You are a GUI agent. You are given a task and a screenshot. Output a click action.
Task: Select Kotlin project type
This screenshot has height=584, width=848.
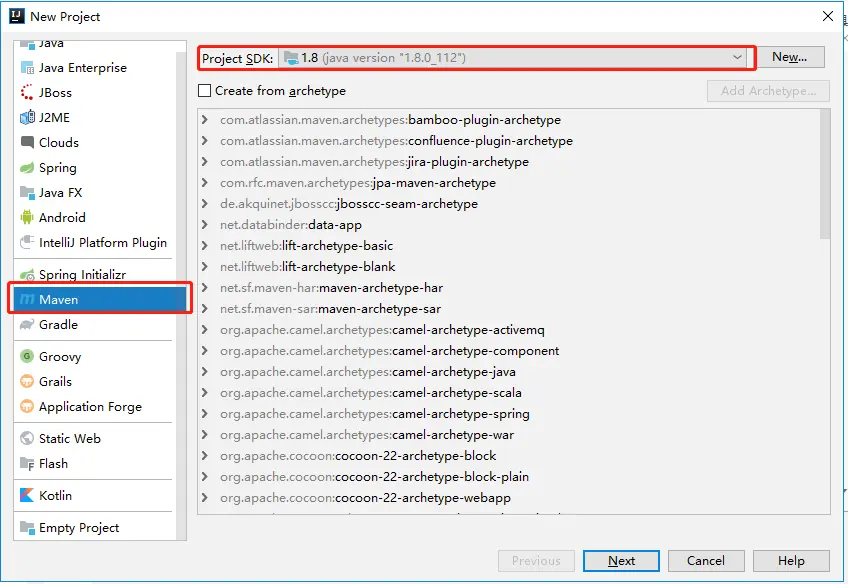(95, 495)
